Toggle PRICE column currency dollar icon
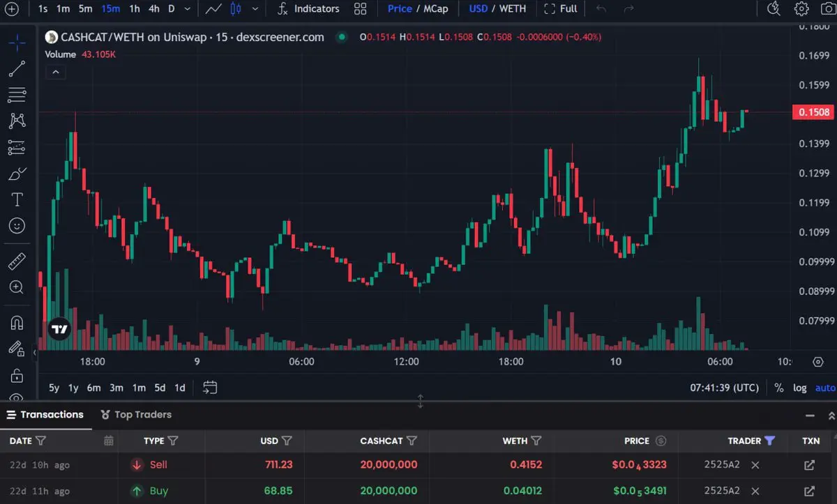 tap(661, 441)
